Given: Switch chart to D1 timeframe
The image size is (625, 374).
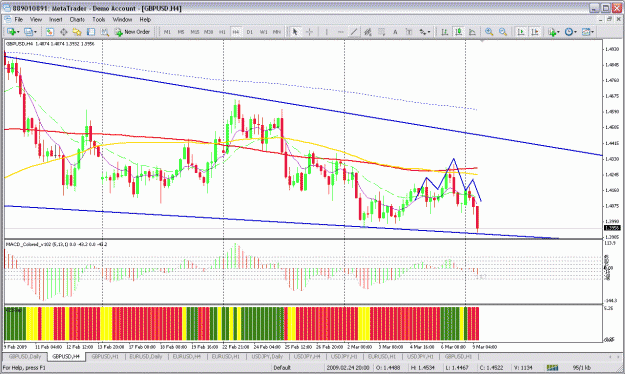Looking at the screenshot, I should tap(250, 32).
